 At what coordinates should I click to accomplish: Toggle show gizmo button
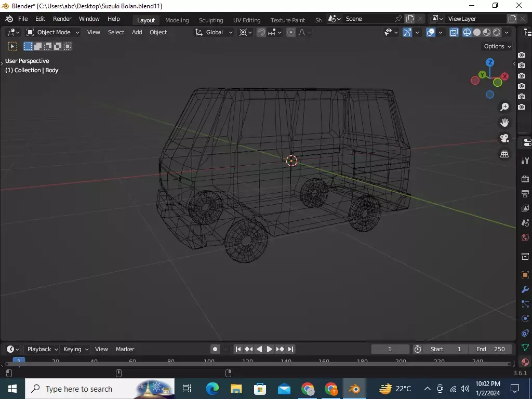click(407, 32)
